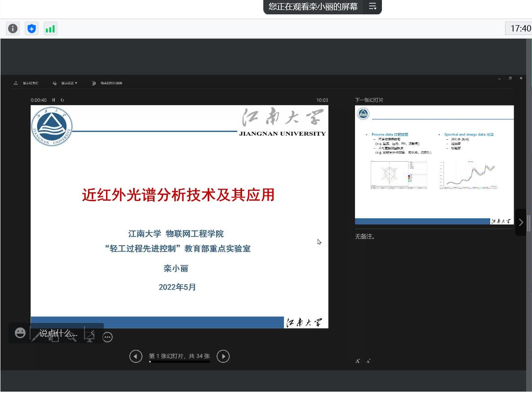Screen dimensions: 532x393
Task: Click 结束幻灯片放映 to end slideshow
Action: tap(107, 83)
